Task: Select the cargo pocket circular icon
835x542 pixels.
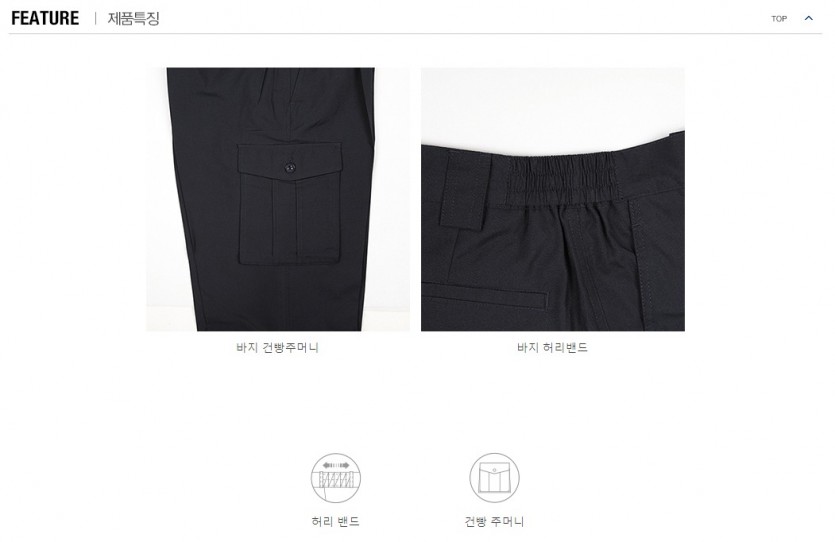Action: 494,478
